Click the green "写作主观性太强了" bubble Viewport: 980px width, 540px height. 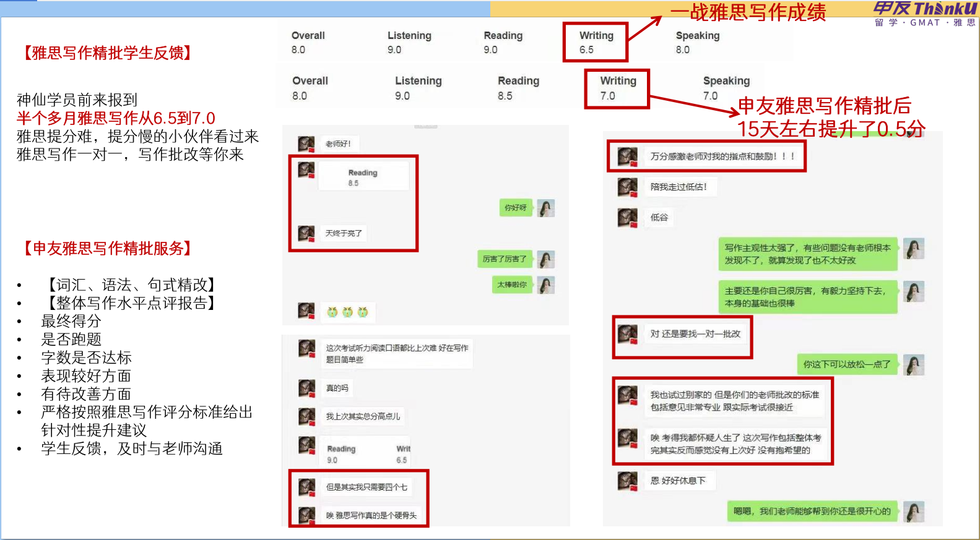click(808, 254)
